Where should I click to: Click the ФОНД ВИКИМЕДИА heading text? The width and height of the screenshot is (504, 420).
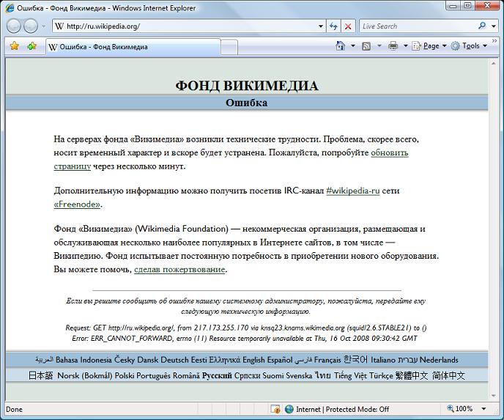pos(247,86)
